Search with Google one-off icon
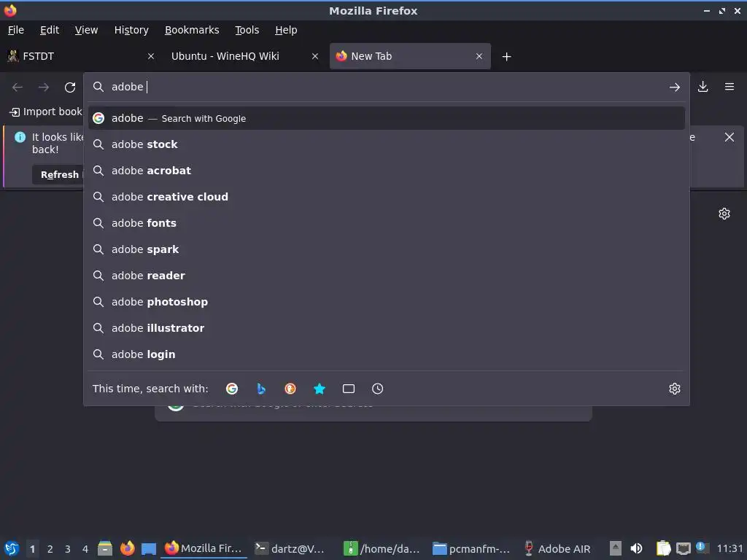The width and height of the screenshot is (747, 560). click(232, 389)
